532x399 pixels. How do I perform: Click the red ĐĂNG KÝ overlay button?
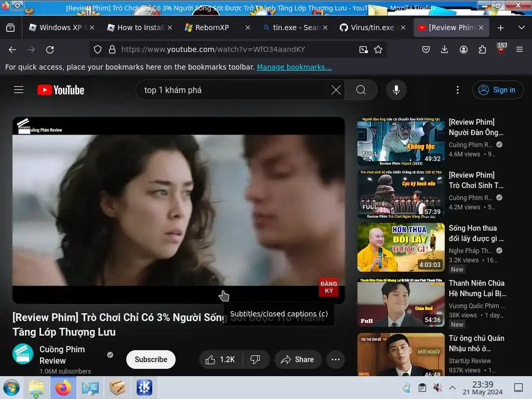pos(328,287)
